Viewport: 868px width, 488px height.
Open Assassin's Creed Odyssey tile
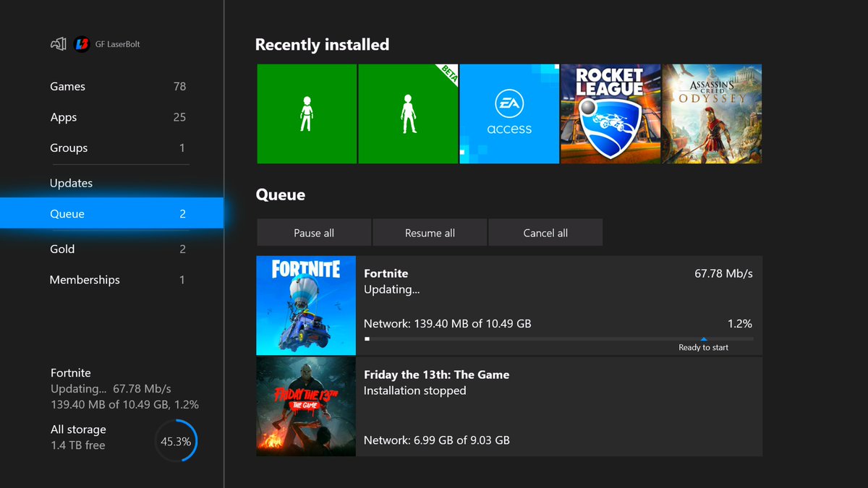[x=712, y=114]
